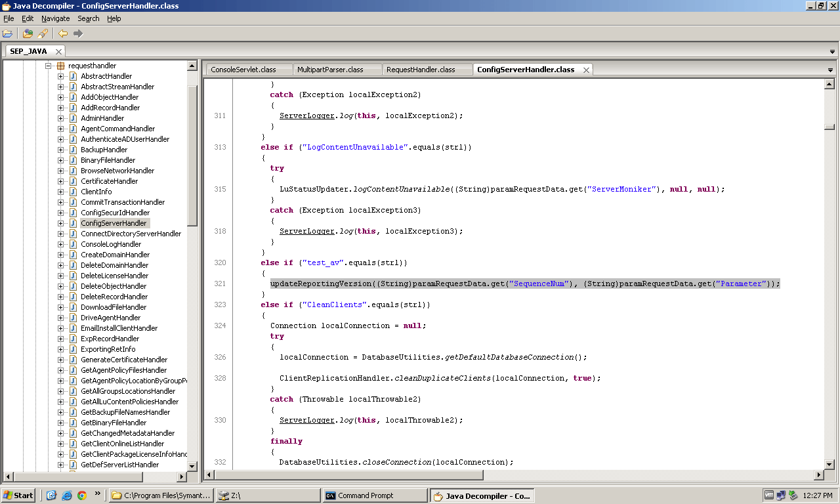Click the class icon beside DownloadFileHandler
This screenshot has width=840, height=504.
(x=73, y=307)
